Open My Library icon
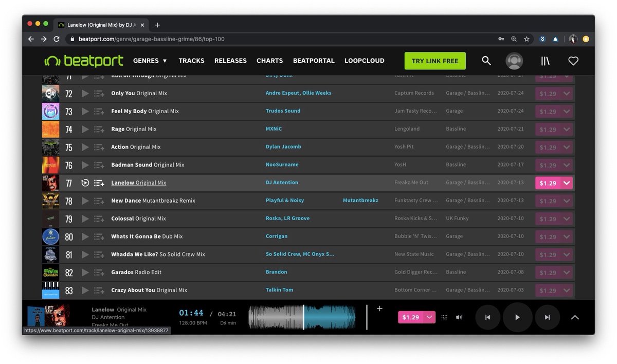Viewport: 617px width, 364px height. tap(545, 61)
